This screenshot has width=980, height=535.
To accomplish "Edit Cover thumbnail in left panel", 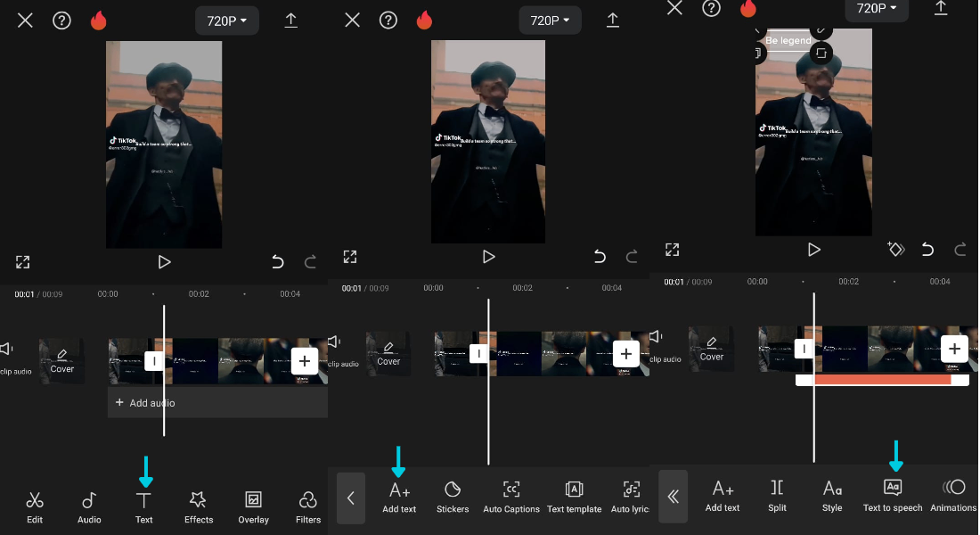I will [61, 361].
